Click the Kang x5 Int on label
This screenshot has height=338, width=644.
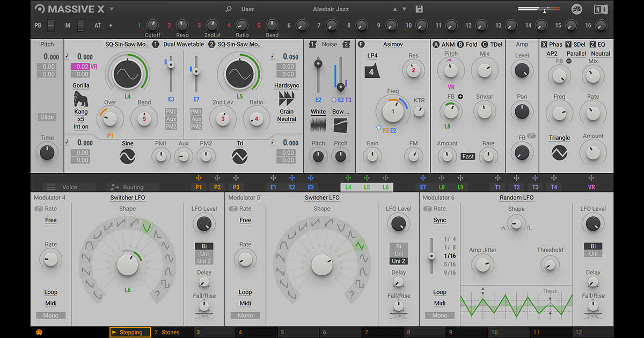coord(81,119)
